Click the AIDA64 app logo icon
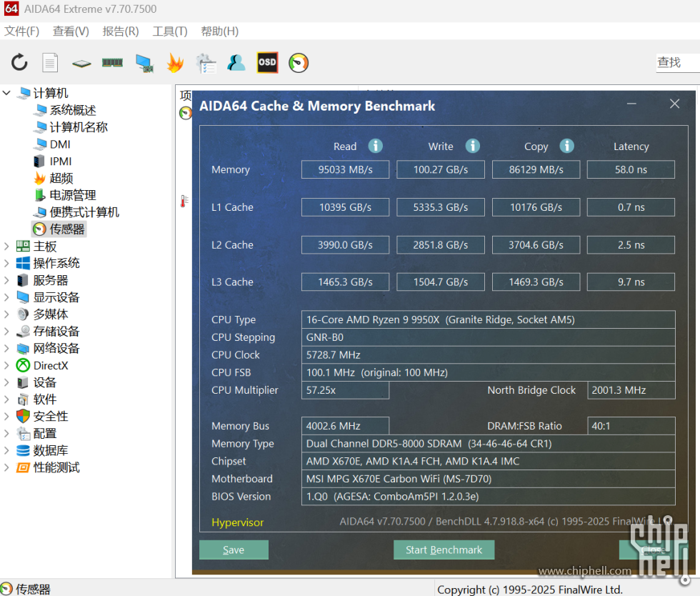700x596 pixels. 11,9
